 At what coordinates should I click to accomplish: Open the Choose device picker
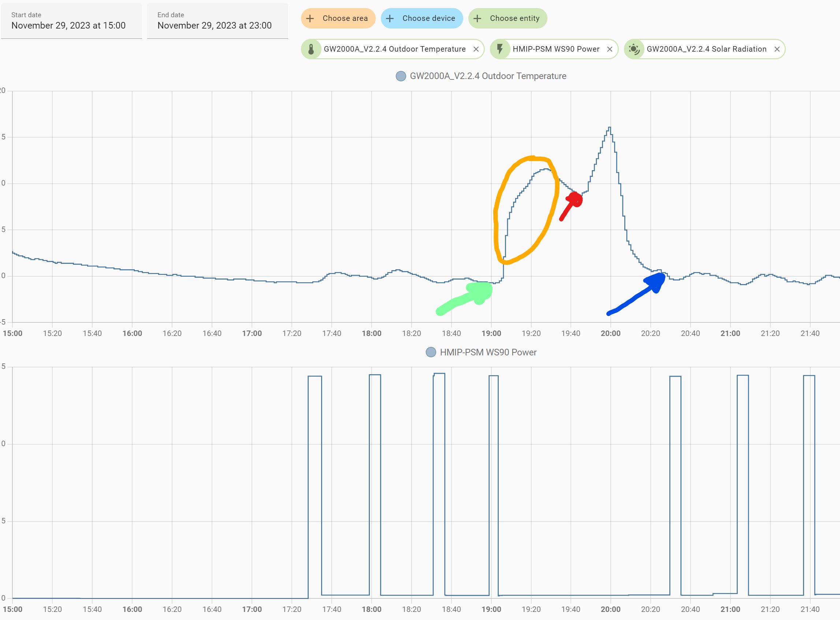pyautogui.click(x=428, y=18)
